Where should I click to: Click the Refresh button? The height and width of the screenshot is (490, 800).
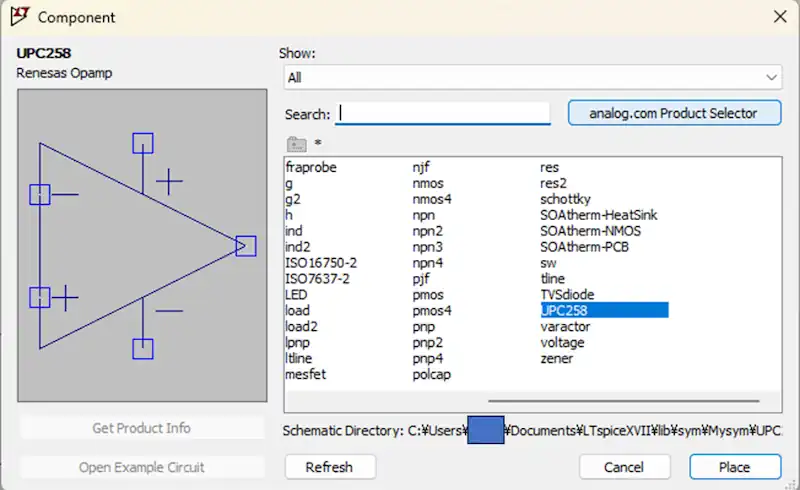pyautogui.click(x=329, y=467)
